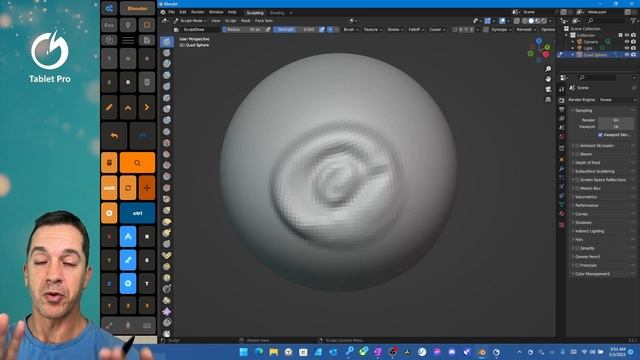Open File menu
The height and width of the screenshot is (360, 640).
[171, 12]
